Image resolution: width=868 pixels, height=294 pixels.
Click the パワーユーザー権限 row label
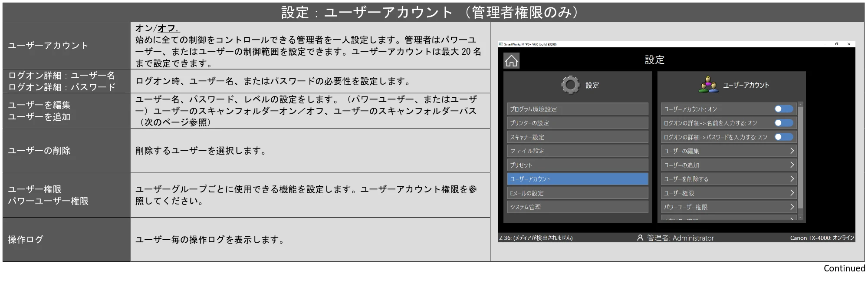tap(686, 207)
